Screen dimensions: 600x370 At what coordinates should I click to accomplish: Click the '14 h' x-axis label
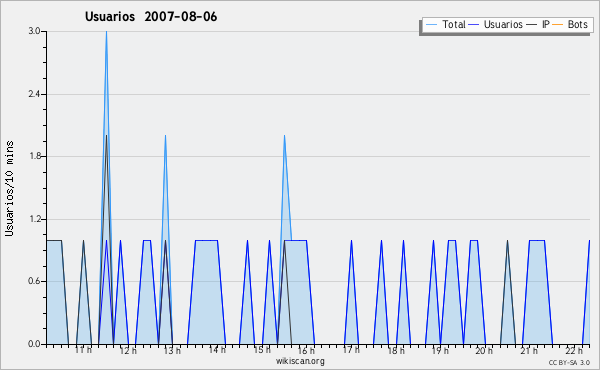tap(217, 350)
